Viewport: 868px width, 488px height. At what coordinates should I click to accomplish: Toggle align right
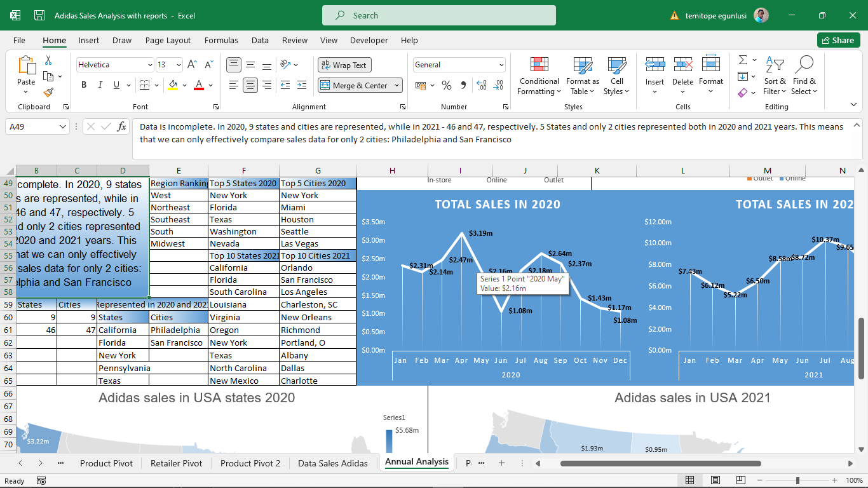coord(267,85)
